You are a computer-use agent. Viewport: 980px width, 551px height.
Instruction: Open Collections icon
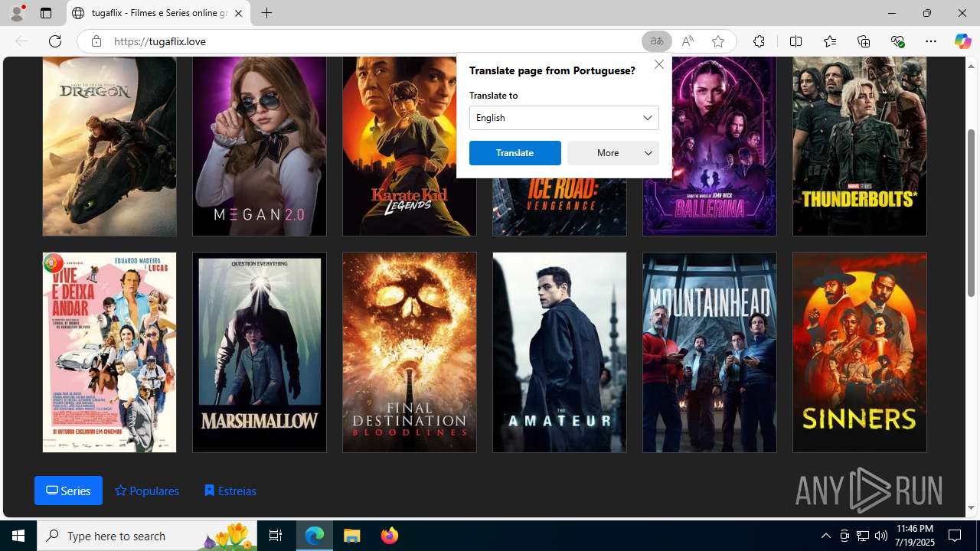[x=864, y=41]
